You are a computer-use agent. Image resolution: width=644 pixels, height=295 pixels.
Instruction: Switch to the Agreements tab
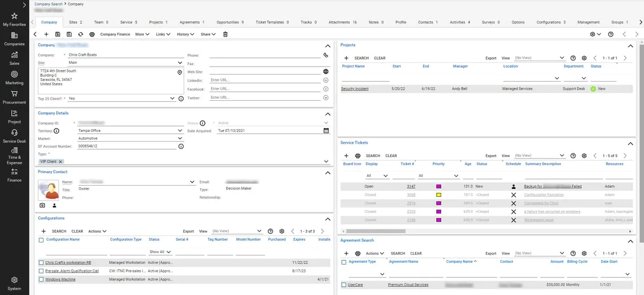coord(192,22)
